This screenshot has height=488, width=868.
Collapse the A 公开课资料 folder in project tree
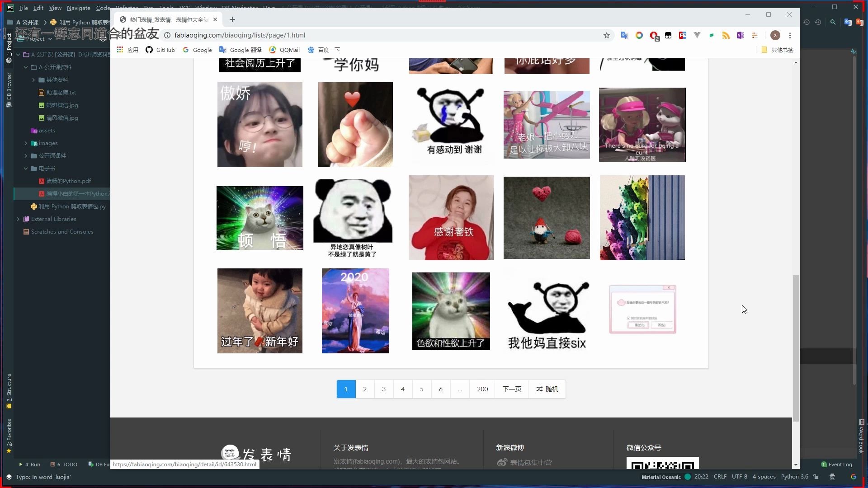point(26,67)
